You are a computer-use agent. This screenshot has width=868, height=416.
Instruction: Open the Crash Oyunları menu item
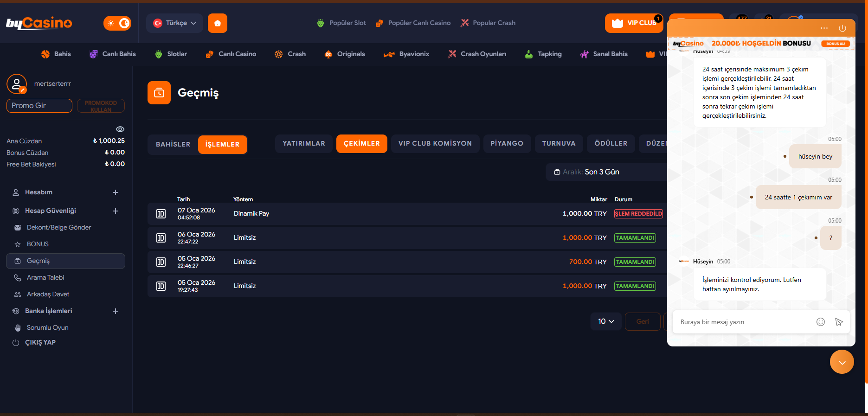[477, 54]
